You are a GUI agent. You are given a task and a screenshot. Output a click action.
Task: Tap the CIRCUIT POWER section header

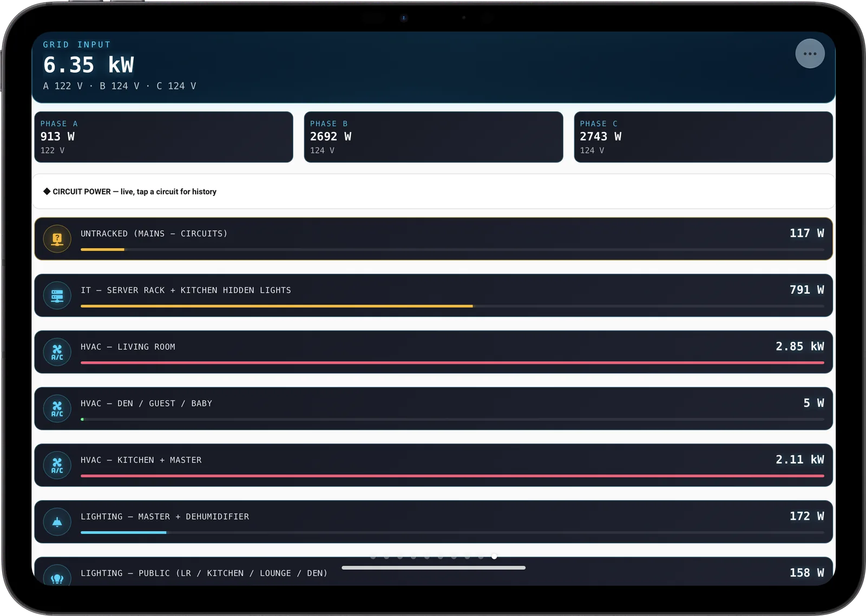[434, 192]
